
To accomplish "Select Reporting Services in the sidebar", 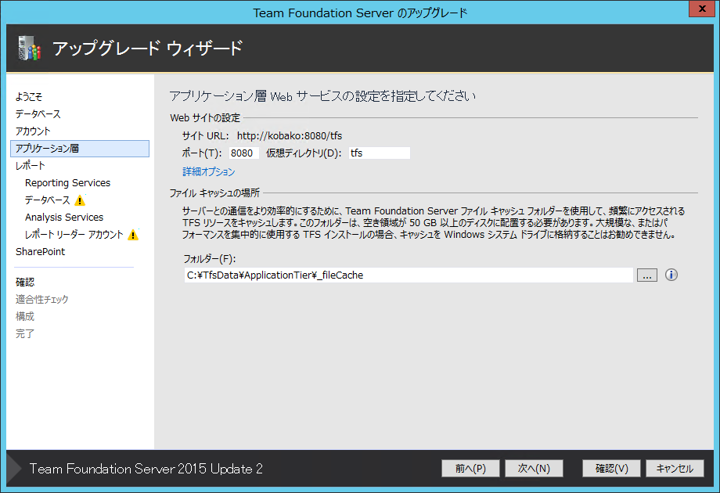I will (x=68, y=183).
